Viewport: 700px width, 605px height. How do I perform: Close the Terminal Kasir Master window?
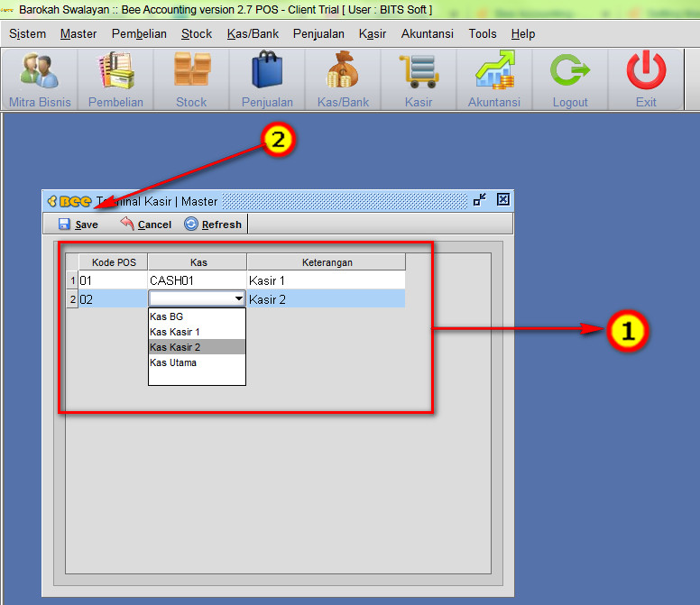pos(503,199)
